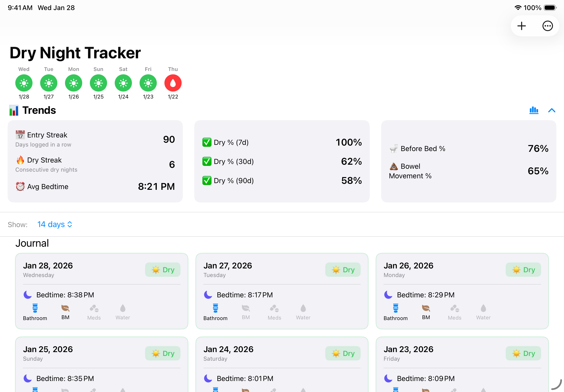Tap the Wi-Fi icon in status bar

pyautogui.click(x=518, y=8)
